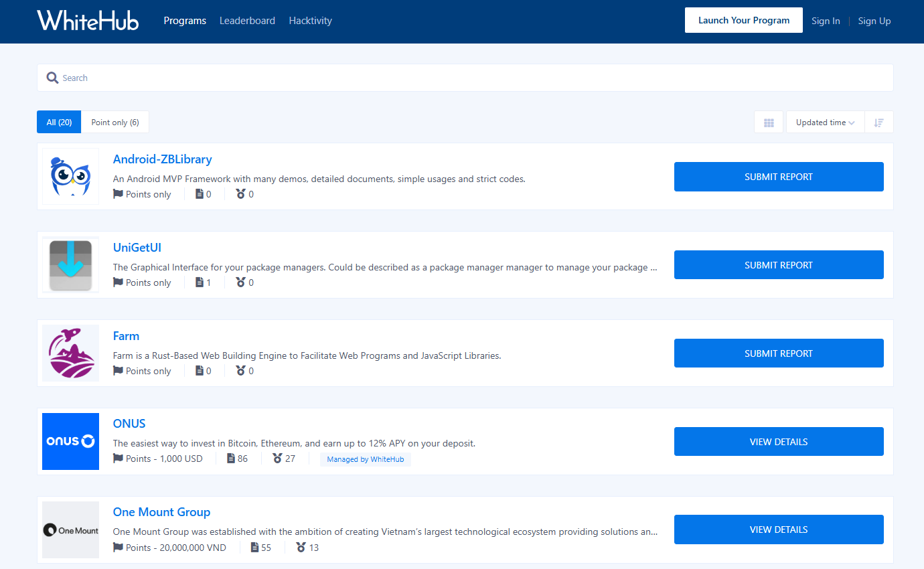The width and height of the screenshot is (924, 569).
Task: Click the flag icon in One Mount Group row
Action: 118,548
